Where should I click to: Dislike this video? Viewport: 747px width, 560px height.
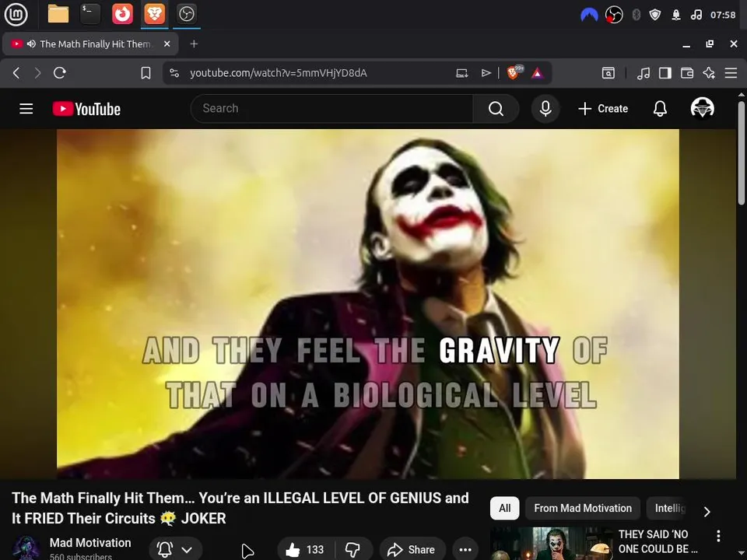pyautogui.click(x=353, y=550)
